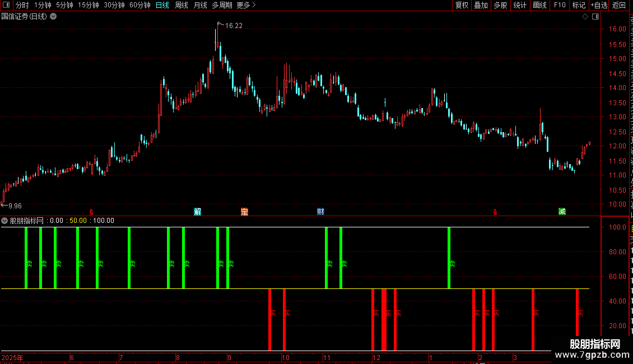The image size is (633, 364).
Task: Open the F10 company info
Action: (x=560, y=5)
